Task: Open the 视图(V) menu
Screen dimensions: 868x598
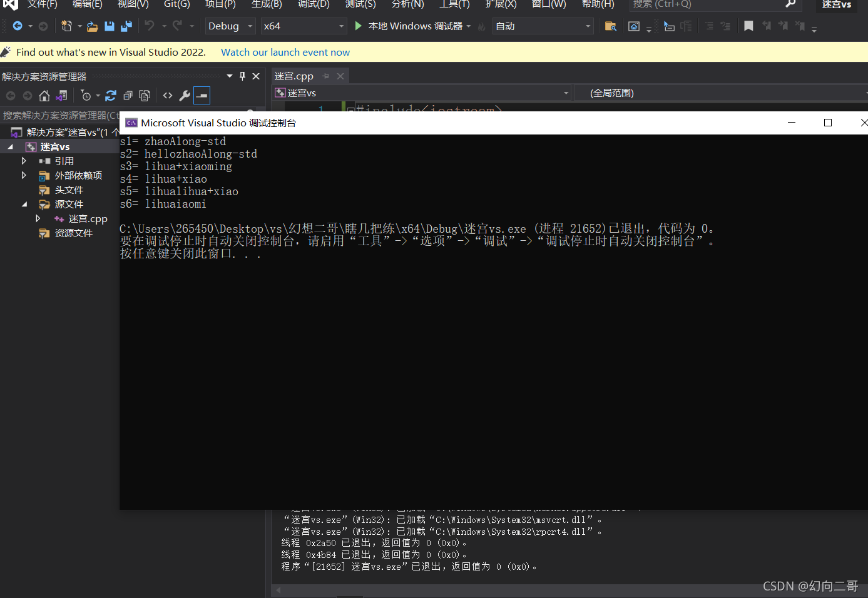Action: 133,4
